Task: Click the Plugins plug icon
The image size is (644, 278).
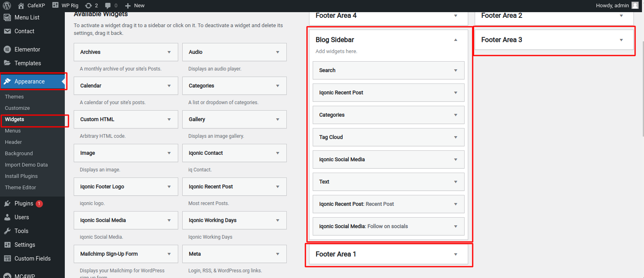Action: point(7,203)
